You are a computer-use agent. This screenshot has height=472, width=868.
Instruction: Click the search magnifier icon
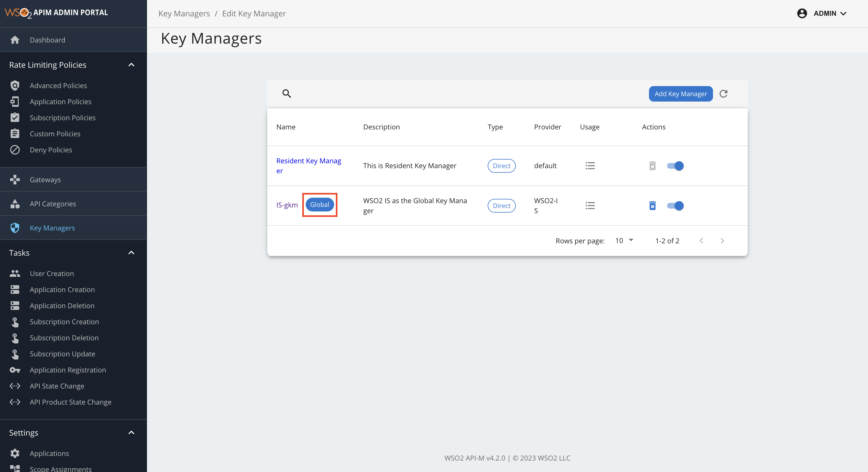point(287,94)
